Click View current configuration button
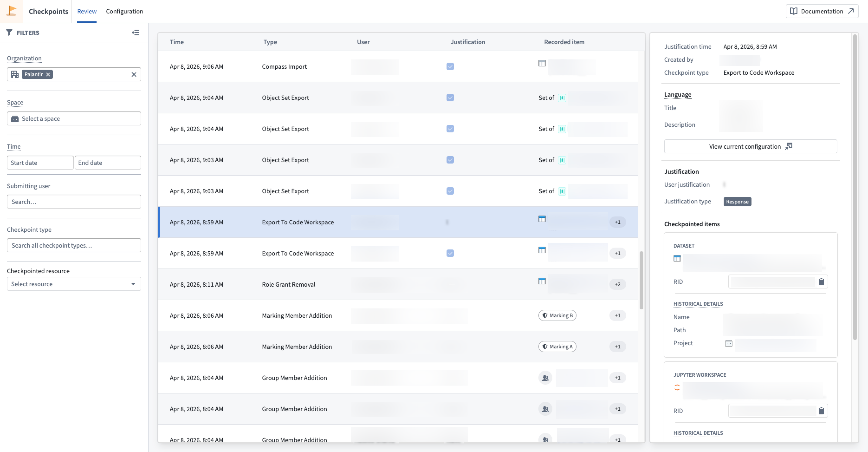 coord(750,146)
